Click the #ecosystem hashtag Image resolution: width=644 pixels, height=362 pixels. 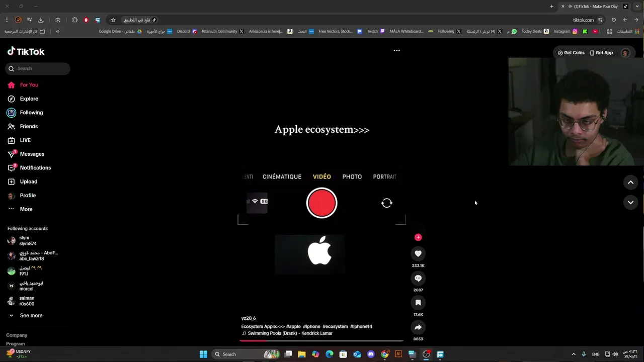point(335,327)
